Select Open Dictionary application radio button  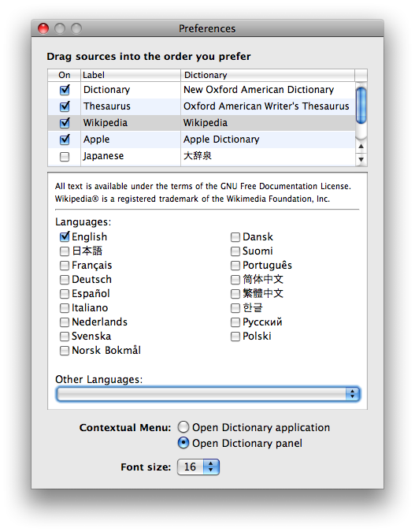click(183, 427)
